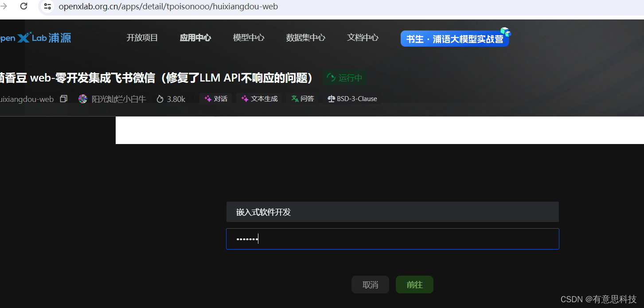This screenshot has width=644, height=308.
Task: Click the author avatar beside 阳光灿烂小白牛
Action: click(83, 99)
